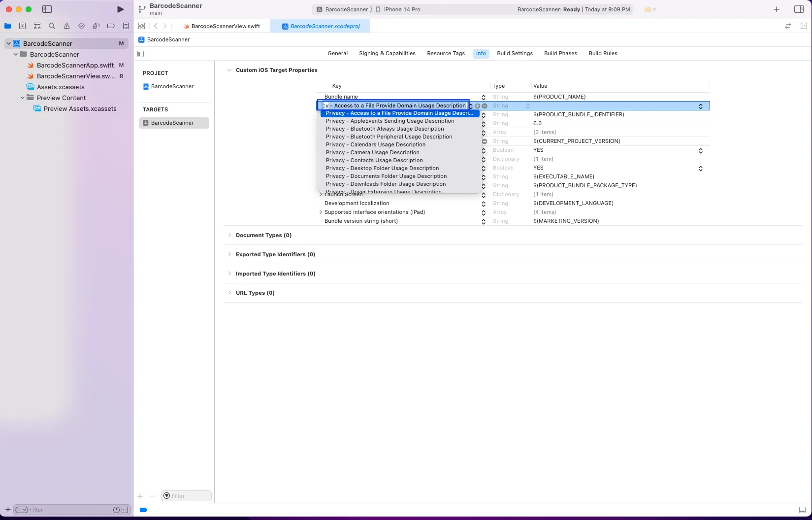The width and height of the screenshot is (812, 520).
Task: Select BarcodeScannerApp.swift in navigator
Action: 75,65
